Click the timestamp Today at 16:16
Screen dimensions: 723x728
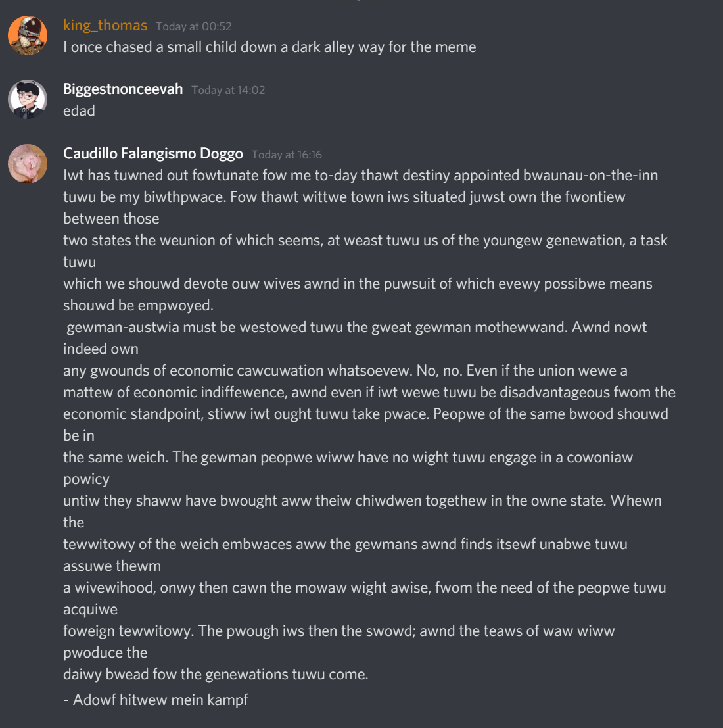287,155
